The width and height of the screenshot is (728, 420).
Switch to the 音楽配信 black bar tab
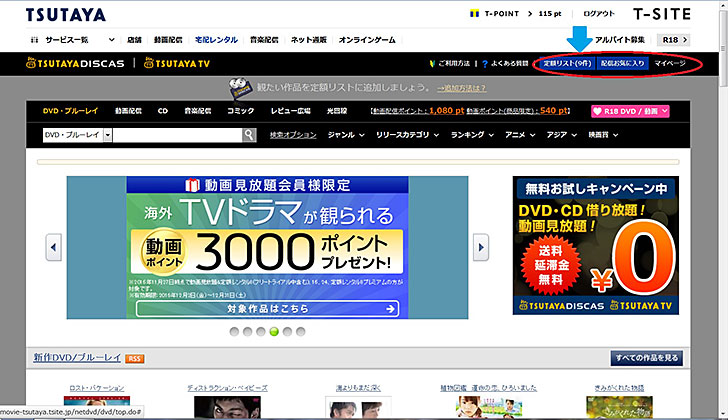click(x=198, y=111)
